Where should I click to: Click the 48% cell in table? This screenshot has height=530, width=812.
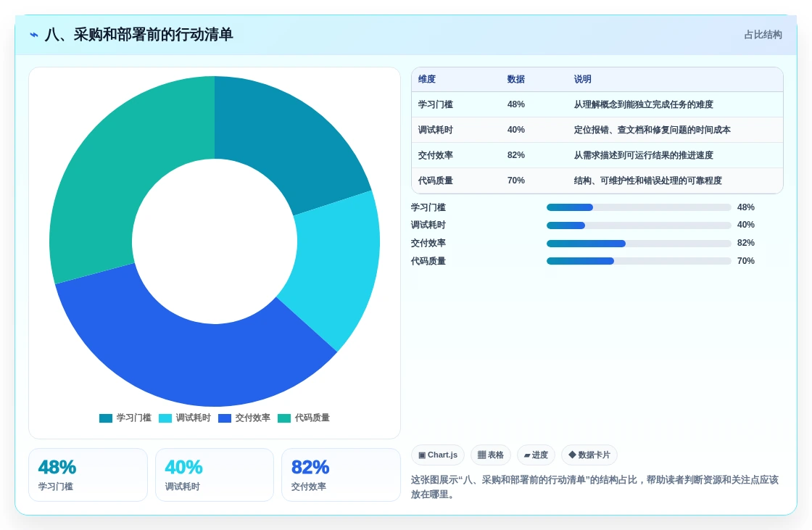pyautogui.click(x=515, y=104)
